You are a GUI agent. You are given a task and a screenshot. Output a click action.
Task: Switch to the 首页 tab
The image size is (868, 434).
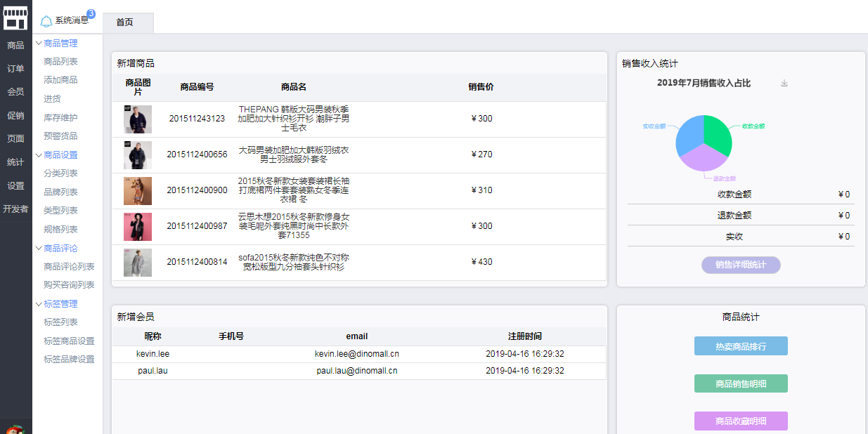[128, 22]
